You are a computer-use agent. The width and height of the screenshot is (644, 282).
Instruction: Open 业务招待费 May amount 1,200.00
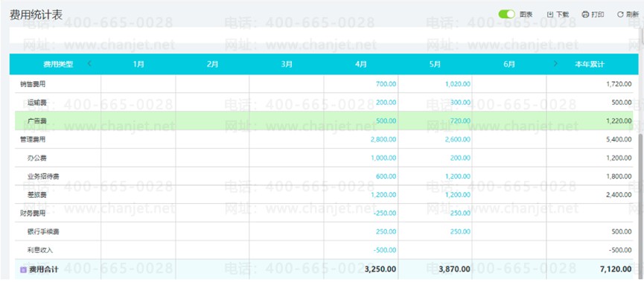click(458, 176)
